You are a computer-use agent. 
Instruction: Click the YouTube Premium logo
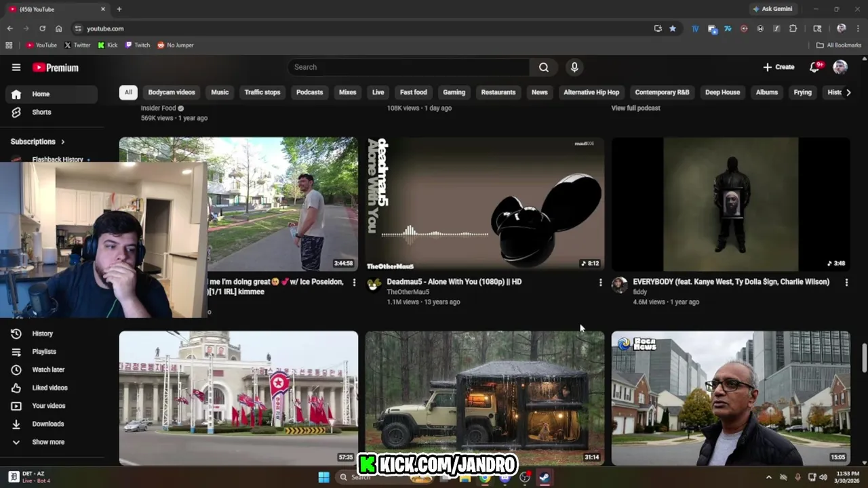[56, 68]
